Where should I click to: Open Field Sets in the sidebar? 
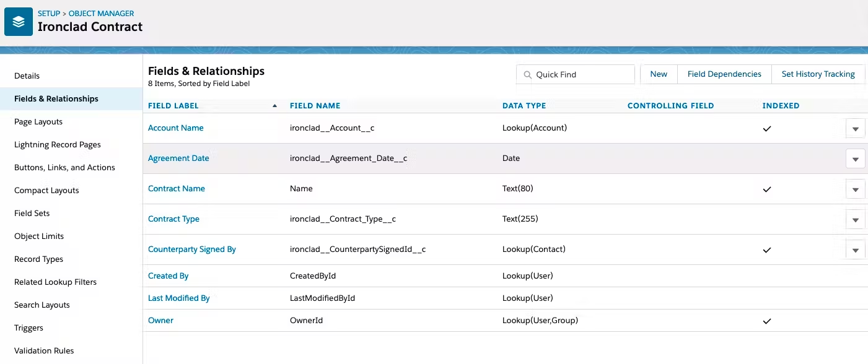(x=32, y=213)
